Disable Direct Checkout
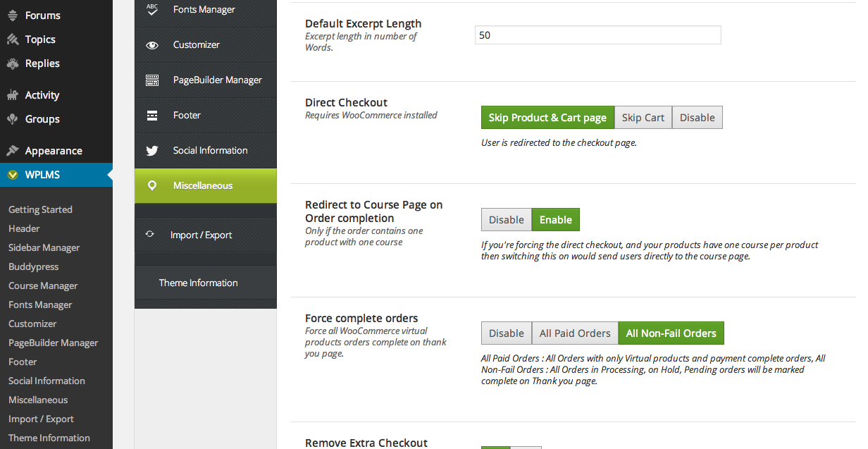 tap(697, 118)
